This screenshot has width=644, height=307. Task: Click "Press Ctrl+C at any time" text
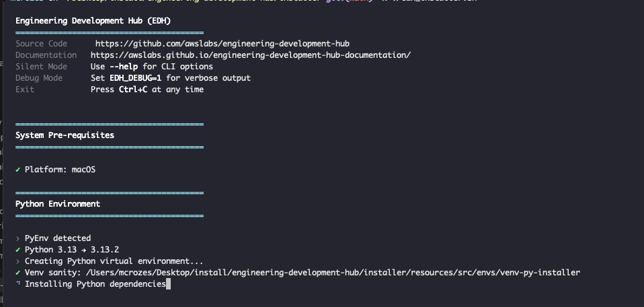click(x=147, y=90)
